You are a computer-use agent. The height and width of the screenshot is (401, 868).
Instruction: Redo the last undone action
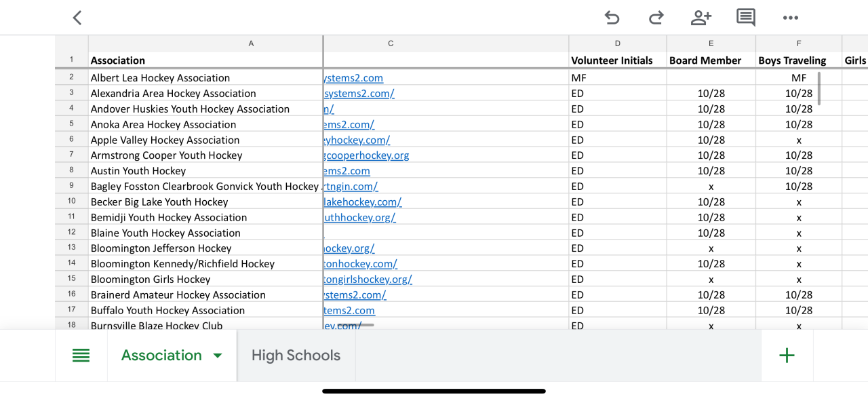pyautogui.click(x=656, y=18)
